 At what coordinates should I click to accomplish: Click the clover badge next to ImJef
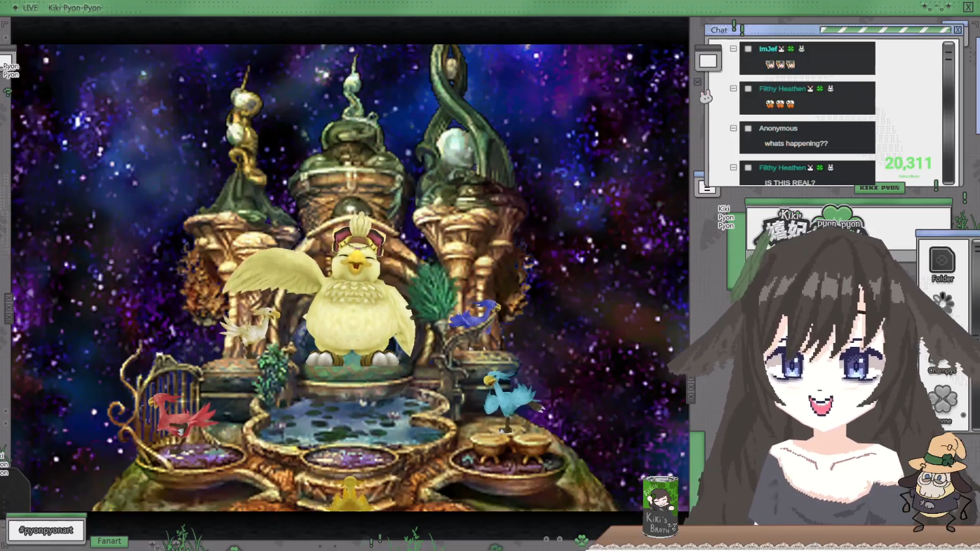[791, 49]
